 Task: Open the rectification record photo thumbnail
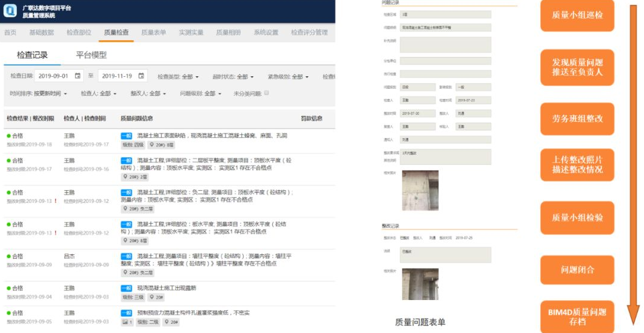click(420, 284)
